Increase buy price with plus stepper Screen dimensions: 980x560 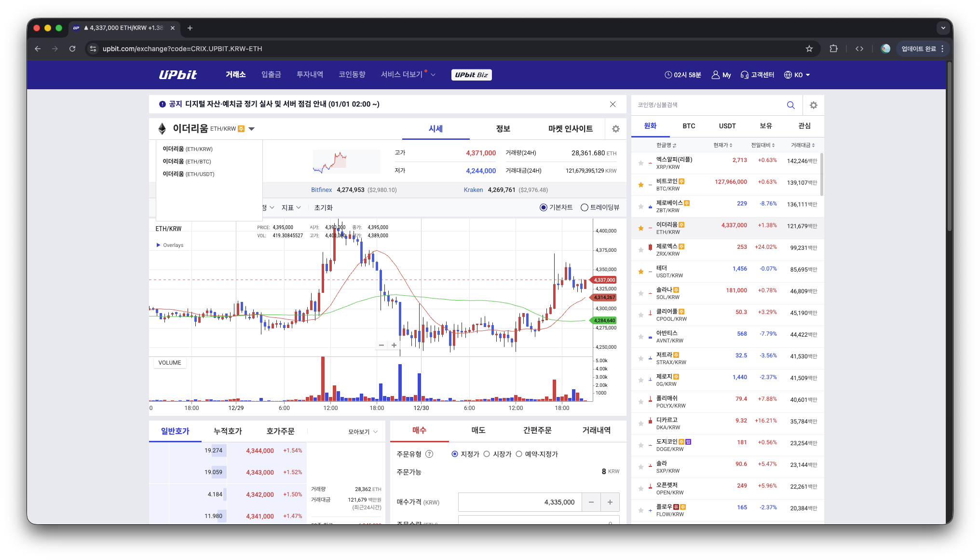(610, 502)
